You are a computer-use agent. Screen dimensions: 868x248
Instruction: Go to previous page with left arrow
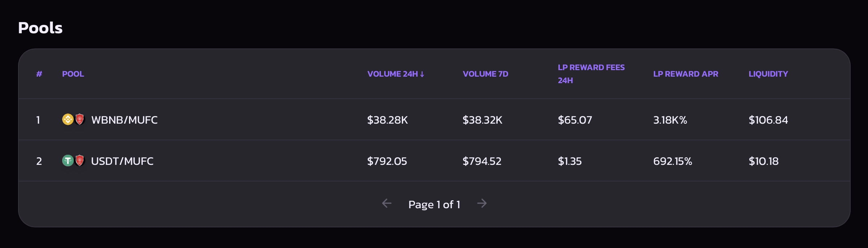point(387,204)
